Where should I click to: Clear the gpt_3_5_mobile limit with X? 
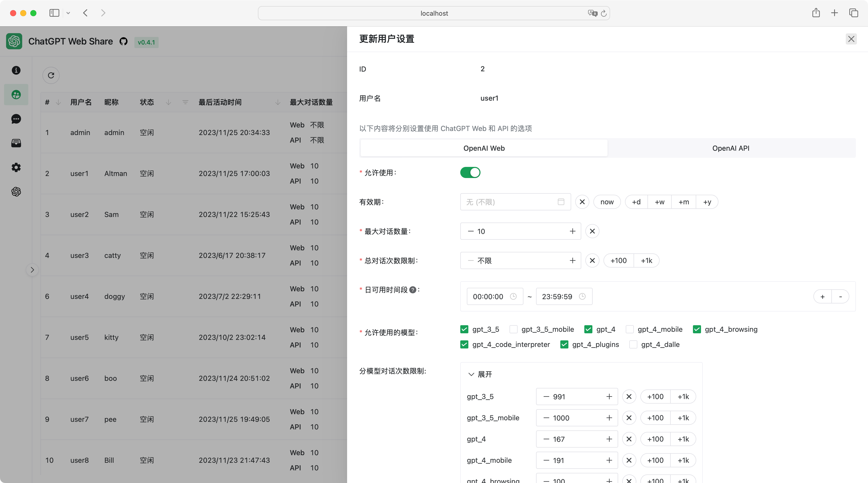point(629,418)
